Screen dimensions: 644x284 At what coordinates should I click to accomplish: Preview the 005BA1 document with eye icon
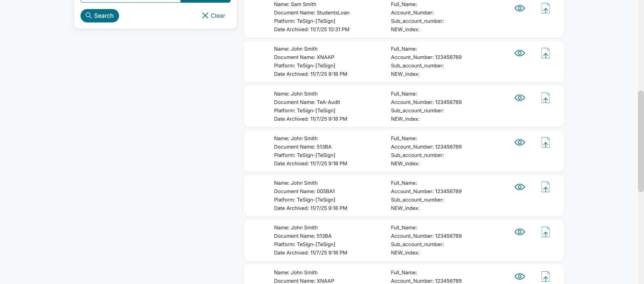point(520,187)
